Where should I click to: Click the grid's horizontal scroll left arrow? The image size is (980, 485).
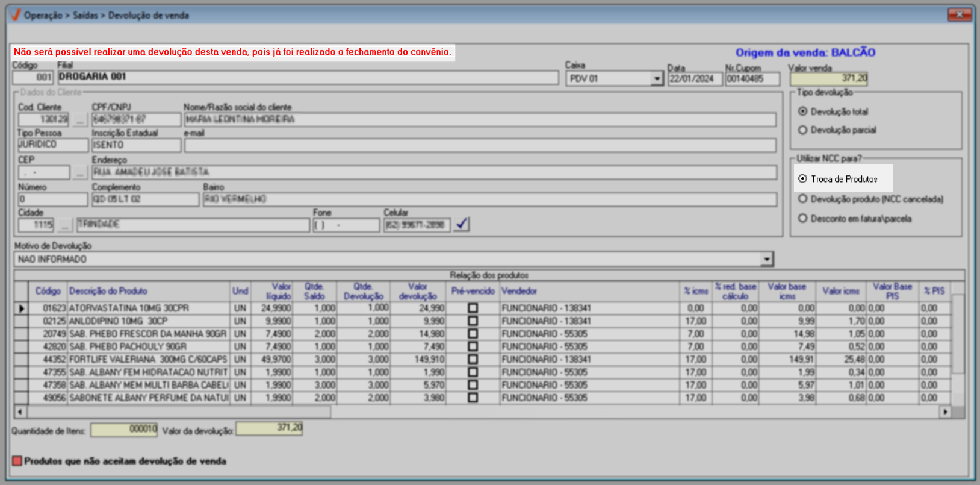20,412
